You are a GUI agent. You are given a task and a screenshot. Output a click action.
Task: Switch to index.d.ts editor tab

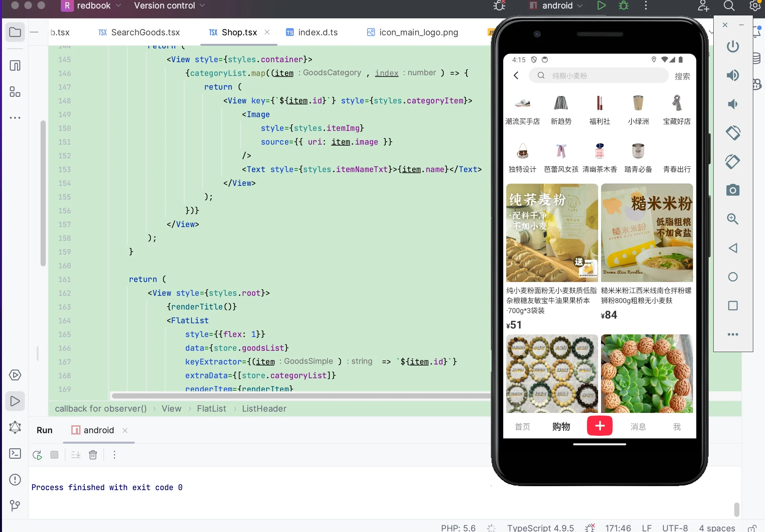pyautogui.click(x=312, y=32)
